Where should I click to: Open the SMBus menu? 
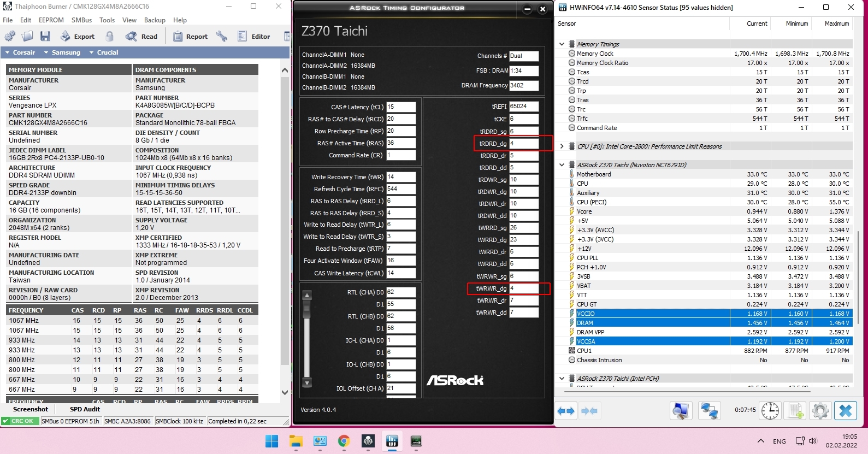pos(82,20)
